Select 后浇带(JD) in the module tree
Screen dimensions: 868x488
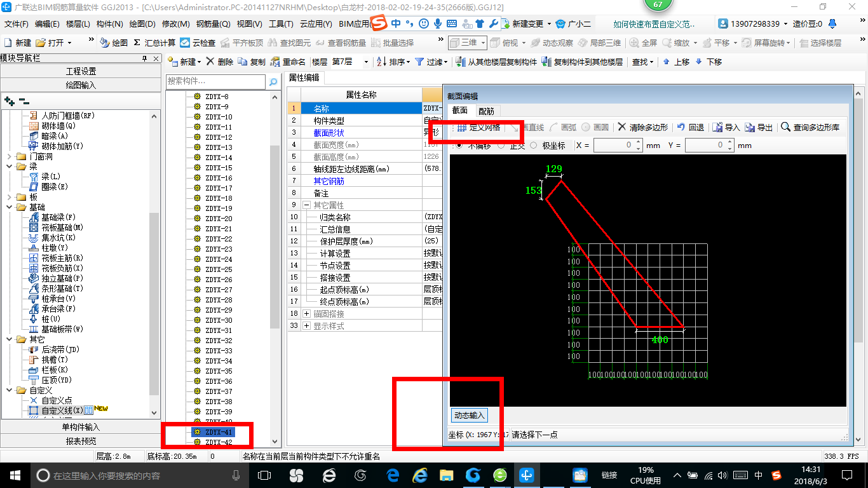point(55,349)
